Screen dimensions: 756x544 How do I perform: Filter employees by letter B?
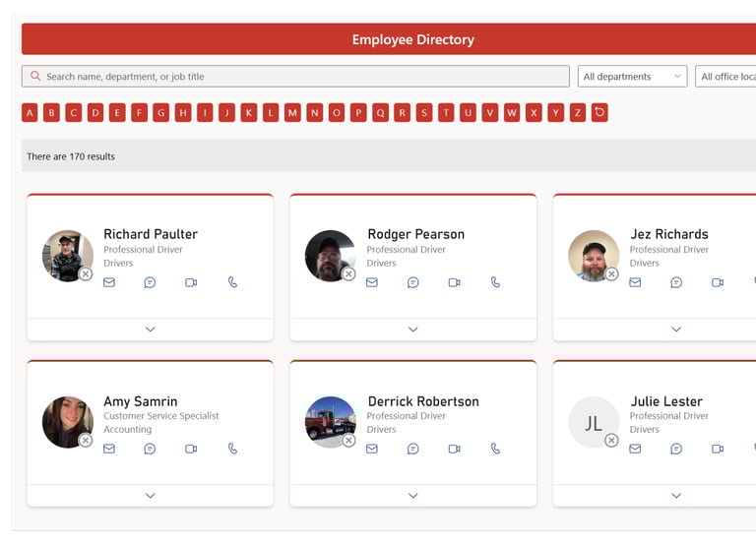tap(51, 113)
